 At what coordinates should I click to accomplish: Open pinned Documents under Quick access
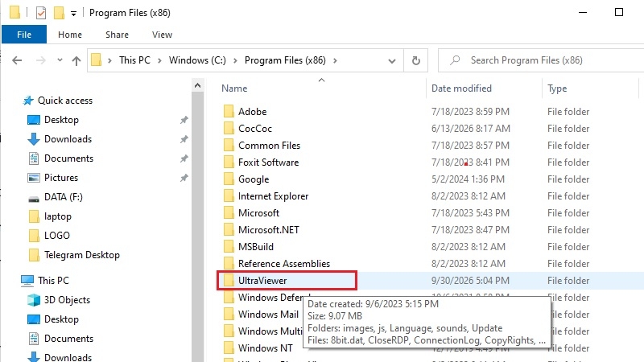[x=68, y=158]
